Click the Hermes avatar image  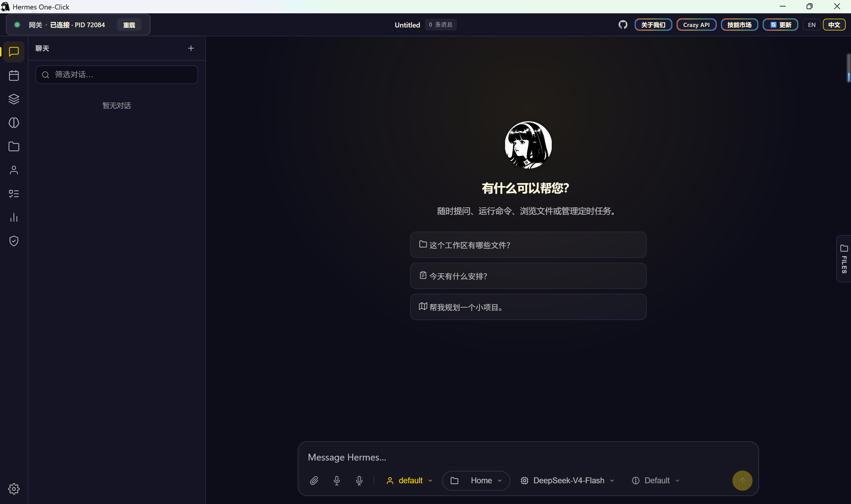point(528,145)
